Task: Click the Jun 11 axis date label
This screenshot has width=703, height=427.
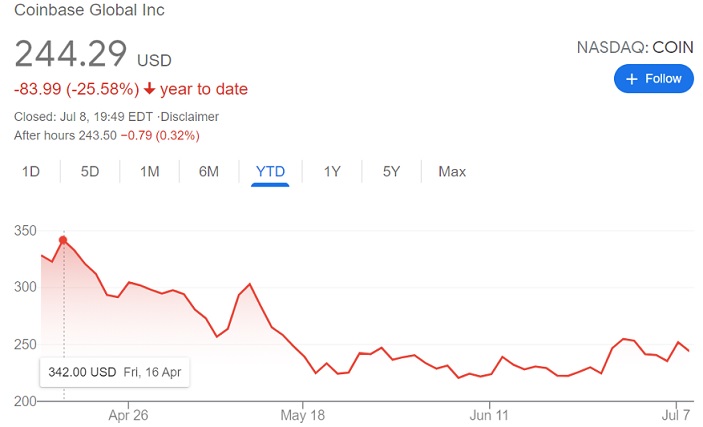Action: click(489, 415)
